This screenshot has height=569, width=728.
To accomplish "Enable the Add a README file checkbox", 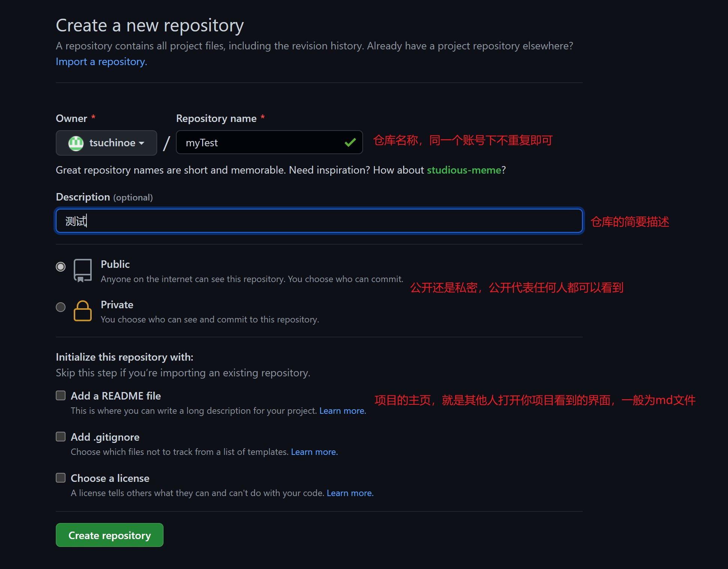I will click(61, 395).
